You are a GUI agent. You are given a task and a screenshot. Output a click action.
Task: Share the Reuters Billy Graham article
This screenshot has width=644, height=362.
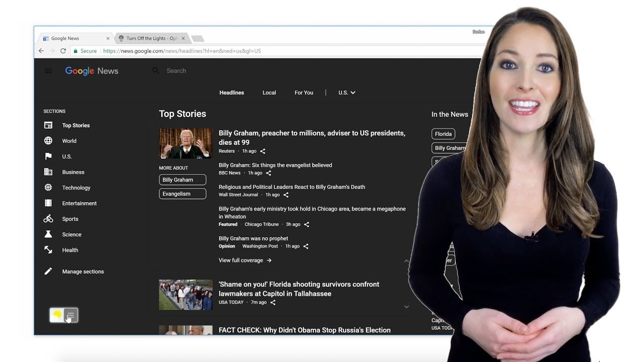263,151
